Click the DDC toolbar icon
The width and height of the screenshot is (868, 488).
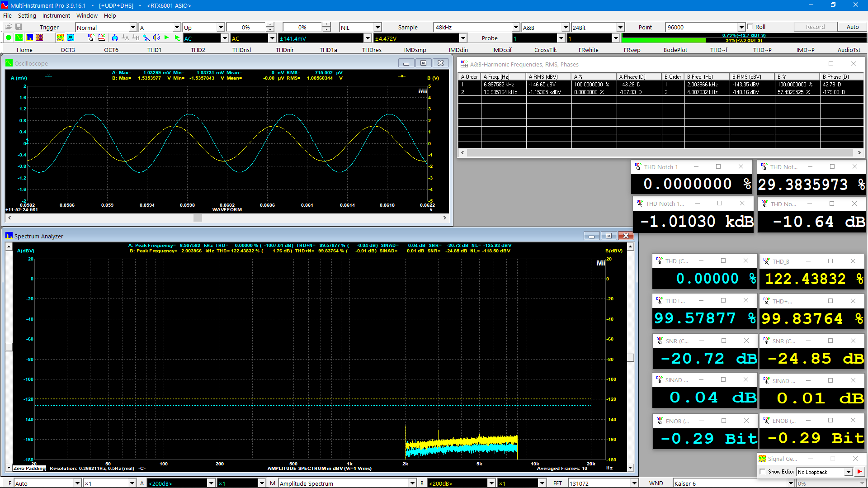pyautogui.click(x=102, y=38)
